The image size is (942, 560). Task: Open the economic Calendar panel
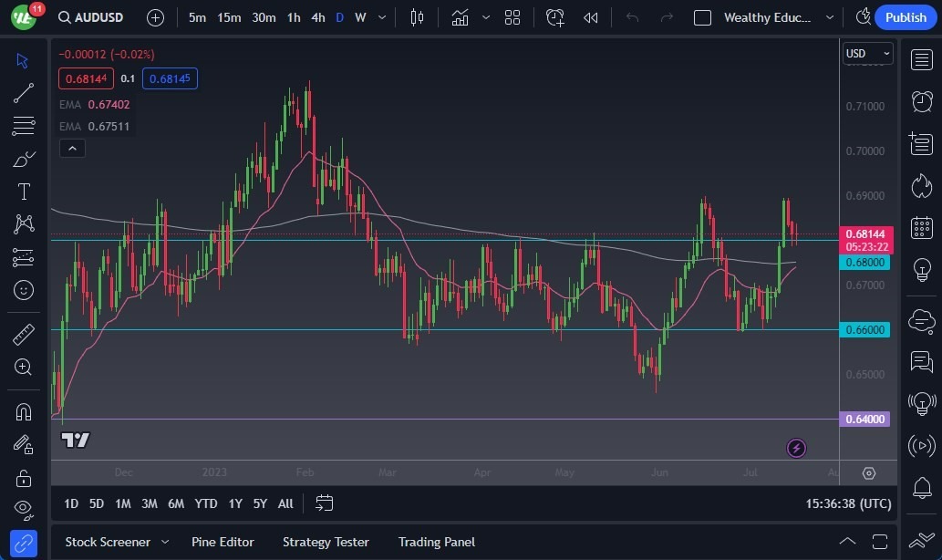point(922,227)
